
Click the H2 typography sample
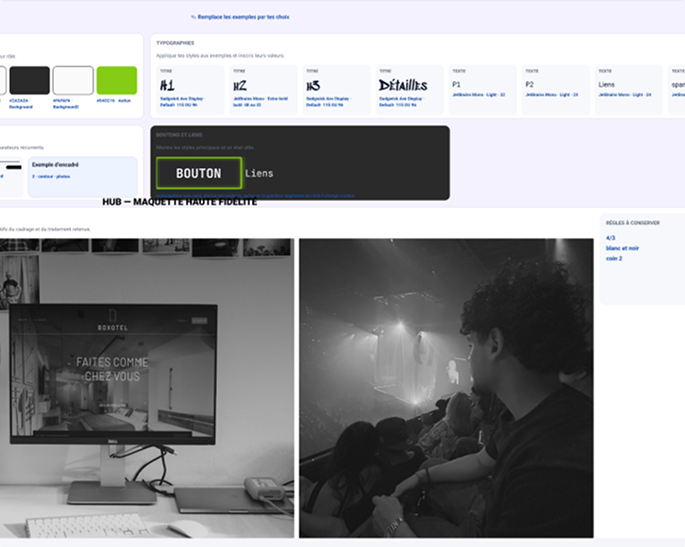tap(240, 85)
